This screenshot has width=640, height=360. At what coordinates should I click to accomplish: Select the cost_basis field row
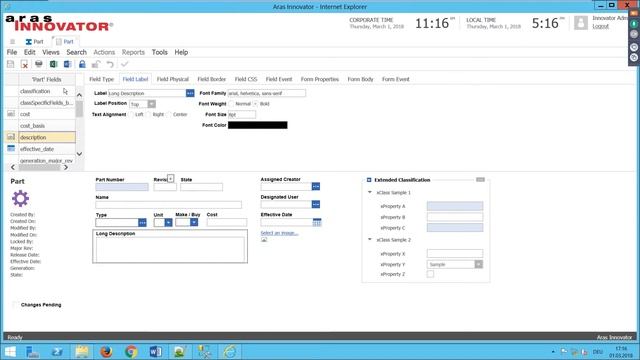pos(47,126)
